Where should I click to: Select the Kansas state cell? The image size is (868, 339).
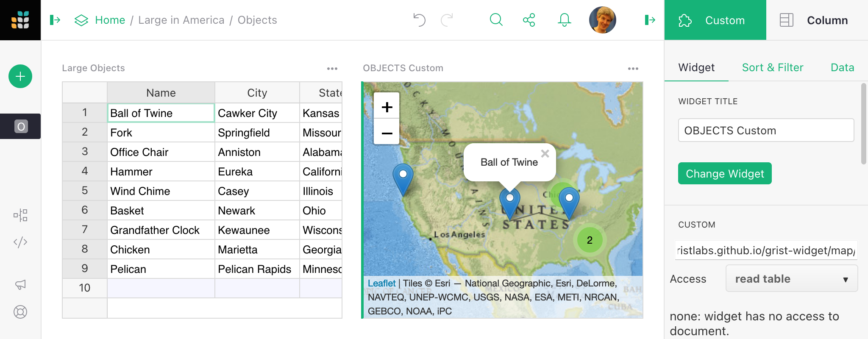click(321, 113)
